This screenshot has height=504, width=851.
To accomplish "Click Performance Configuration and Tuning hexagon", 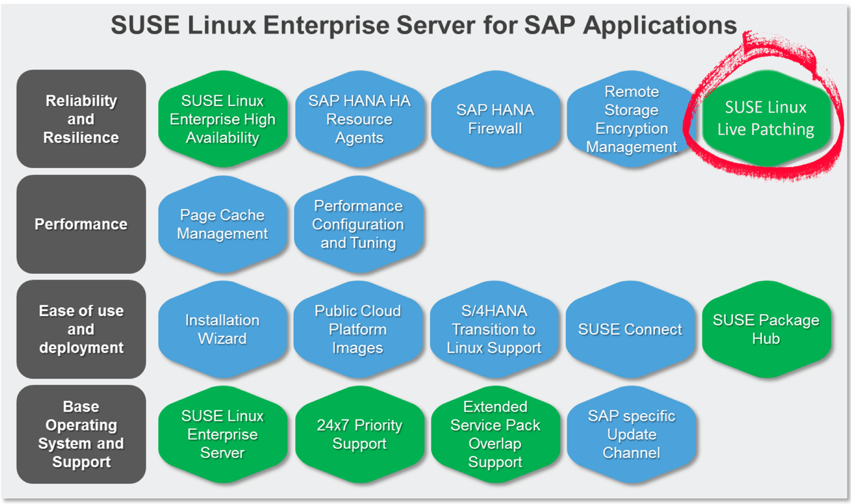I will 358,224.
